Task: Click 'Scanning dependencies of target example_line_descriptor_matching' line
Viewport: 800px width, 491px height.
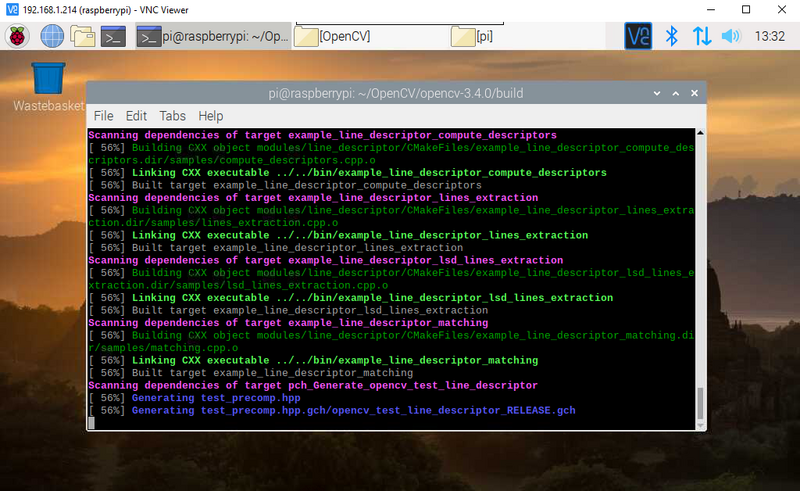Action: (x=288, y=323)
